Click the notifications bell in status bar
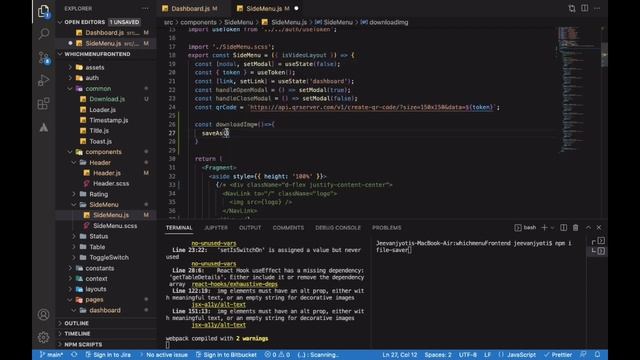 pos(597,354)
